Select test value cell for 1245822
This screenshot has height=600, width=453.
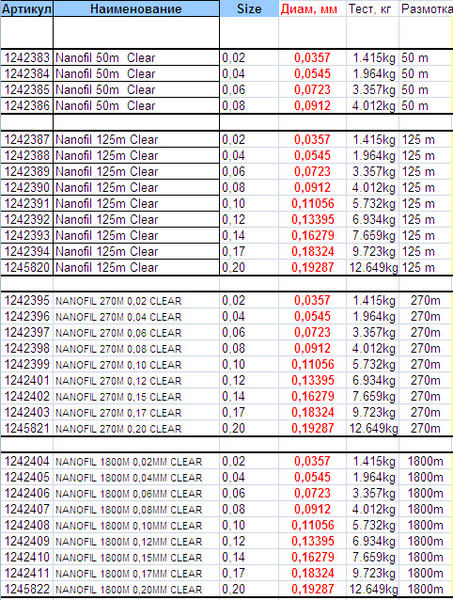[373, 589]
